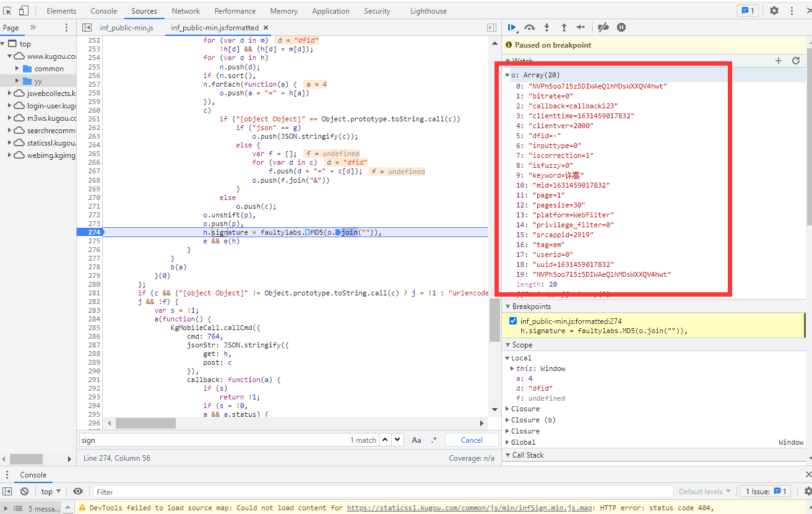This screenshot has width=812, height=514.
Task: Open the console top context dropdown
Action: [x=50, y=491]
